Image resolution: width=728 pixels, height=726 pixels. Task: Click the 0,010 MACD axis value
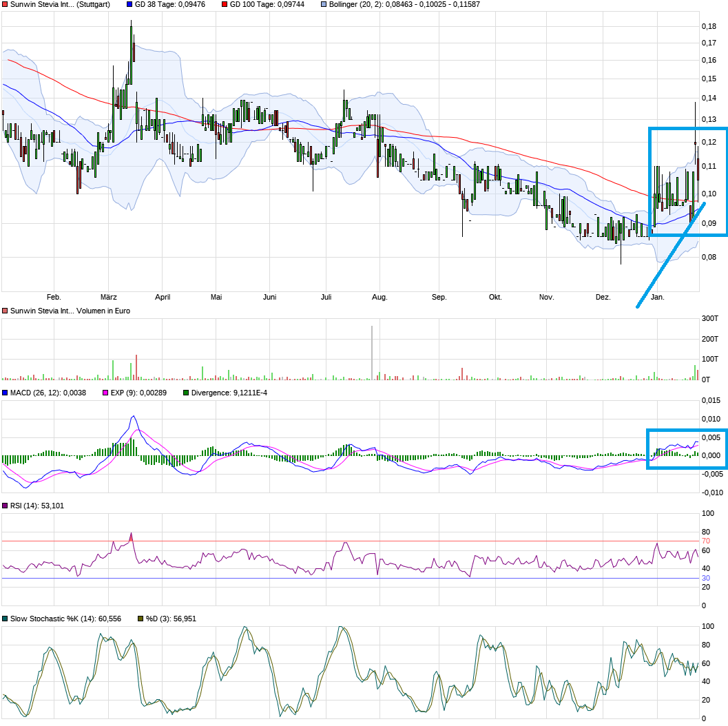point(711,419)
